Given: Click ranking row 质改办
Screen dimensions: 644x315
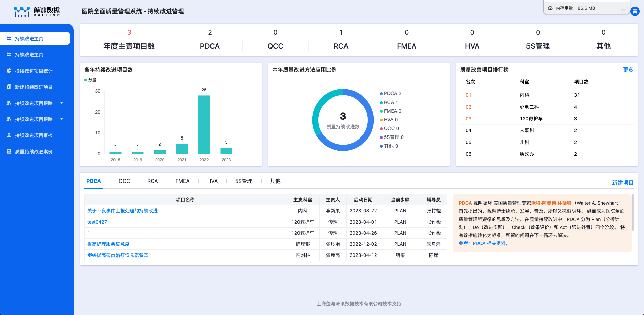Looking at the screenshot, I should pyautogui.click(x=547, y=154).
